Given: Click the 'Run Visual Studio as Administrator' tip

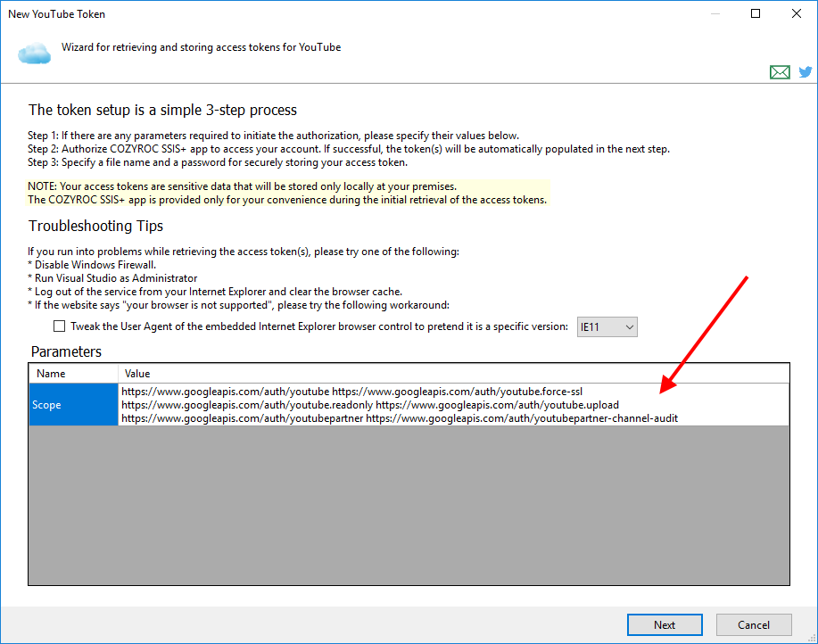Looking at the screenshot, I should pyautogui.click(x=112, y=278).
